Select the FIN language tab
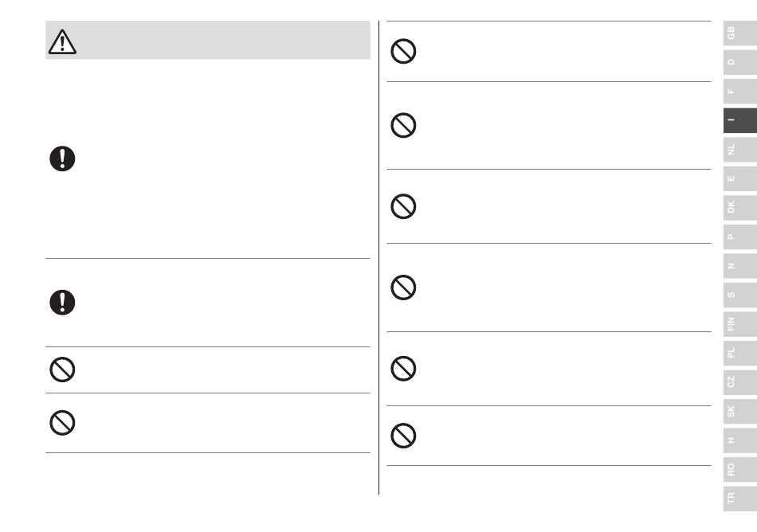Screen dimensions: 757x532 click(x=740, y=324)
